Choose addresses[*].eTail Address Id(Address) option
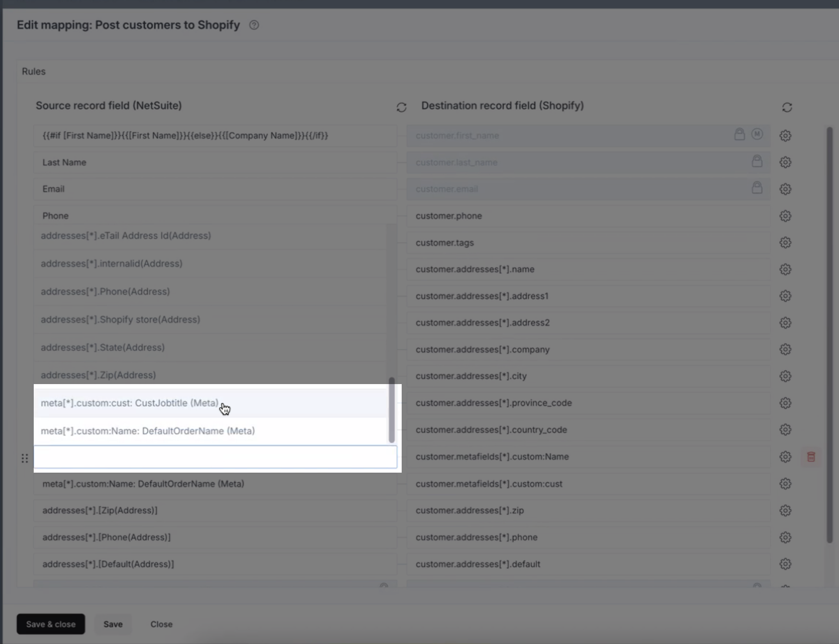Viewport: 839px width, 644px height. (x=211, y=236)
